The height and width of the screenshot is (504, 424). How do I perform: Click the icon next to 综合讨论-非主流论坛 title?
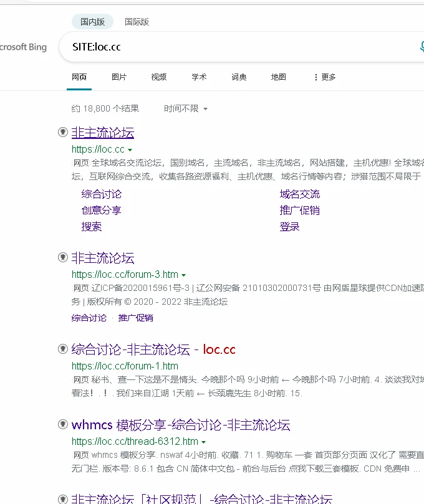coord(63,349)
